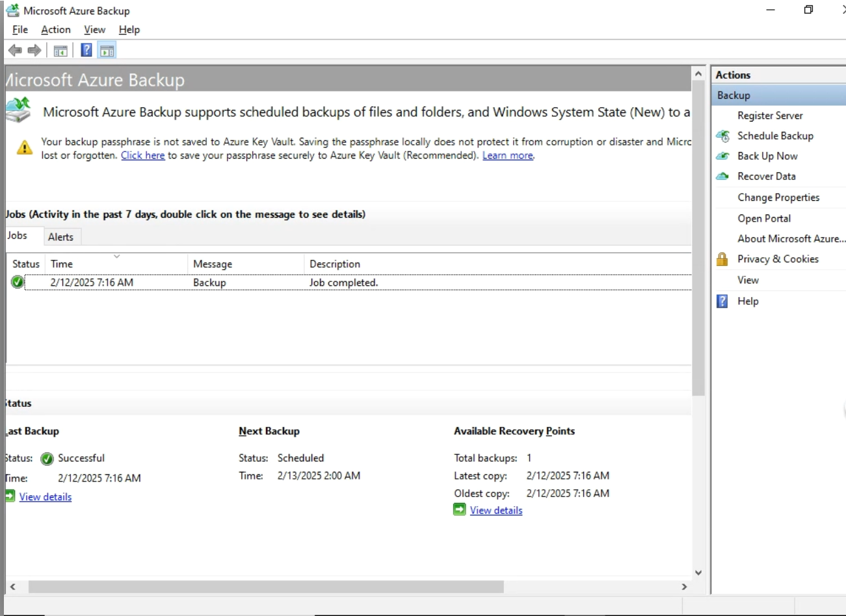Select the job time 2/12/2025 7:16 AM cell

[x=92, y=283]
